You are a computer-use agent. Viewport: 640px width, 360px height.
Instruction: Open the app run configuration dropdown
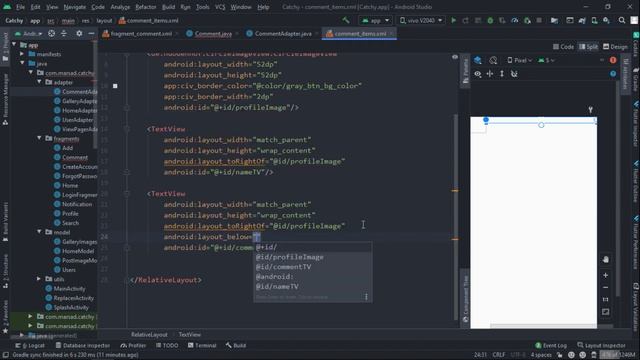tap(376, 20)
